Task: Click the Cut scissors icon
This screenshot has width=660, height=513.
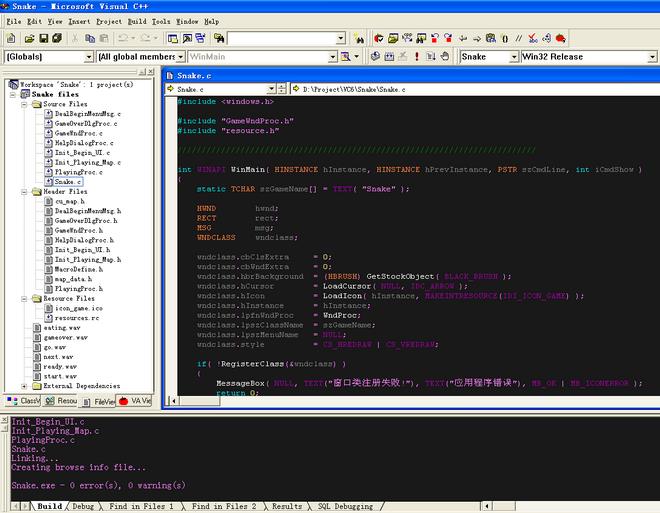Action: pos(75,38)
